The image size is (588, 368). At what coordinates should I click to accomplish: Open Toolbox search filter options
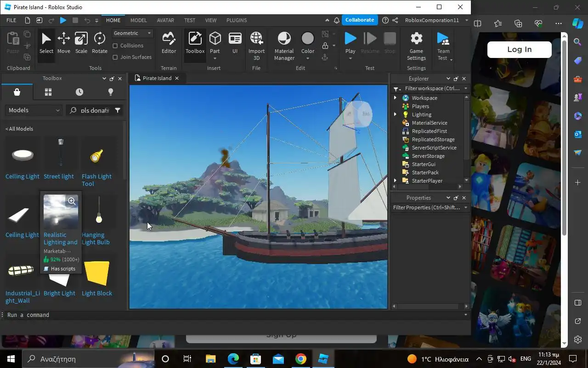118,110
